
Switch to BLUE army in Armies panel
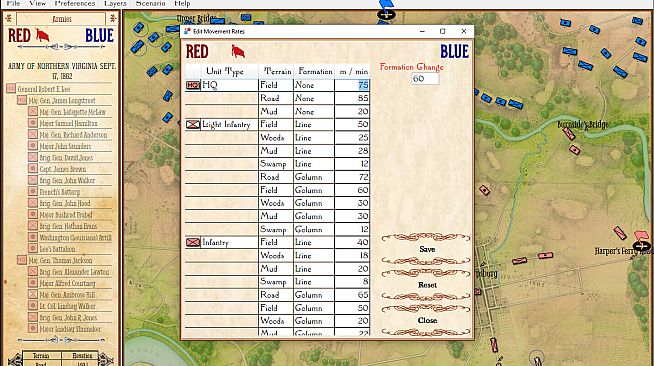pyautogui.click(x=99, y=36)
